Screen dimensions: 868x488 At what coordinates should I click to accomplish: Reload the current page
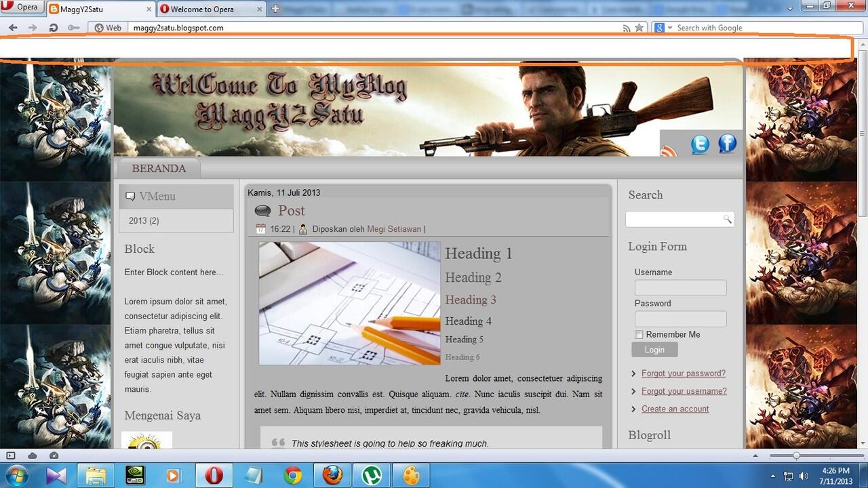click(x=53, y=28)
